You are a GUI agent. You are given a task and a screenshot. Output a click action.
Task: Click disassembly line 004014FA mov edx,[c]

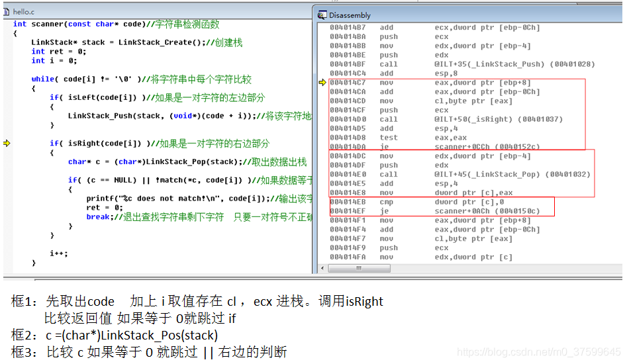pos(422,257)
